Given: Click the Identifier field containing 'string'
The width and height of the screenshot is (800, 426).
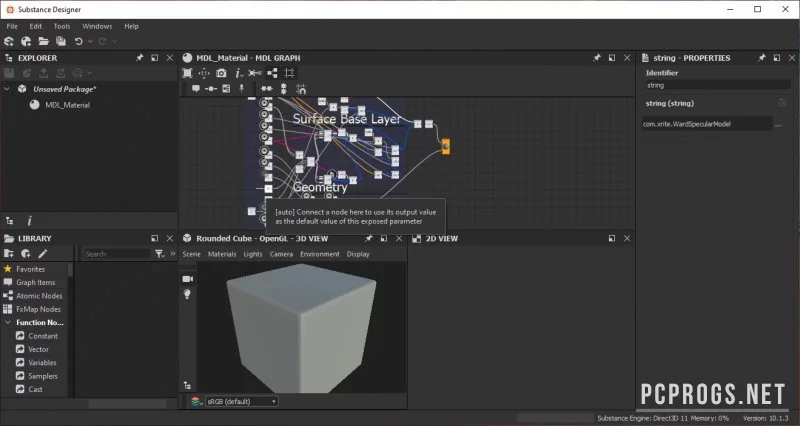Looking at the screenshot, I should click(717, 85).
